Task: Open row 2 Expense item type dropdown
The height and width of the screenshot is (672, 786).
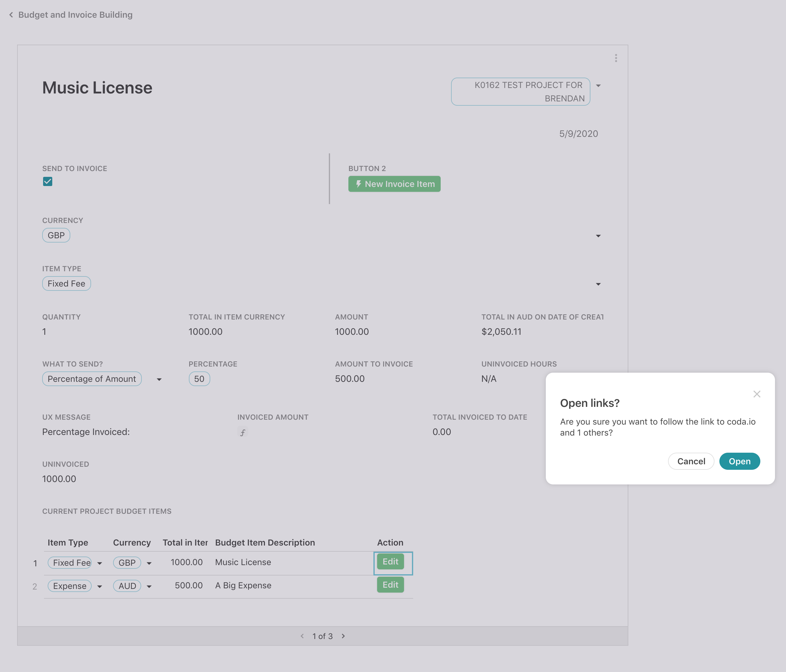Action: tap(100, 587)
